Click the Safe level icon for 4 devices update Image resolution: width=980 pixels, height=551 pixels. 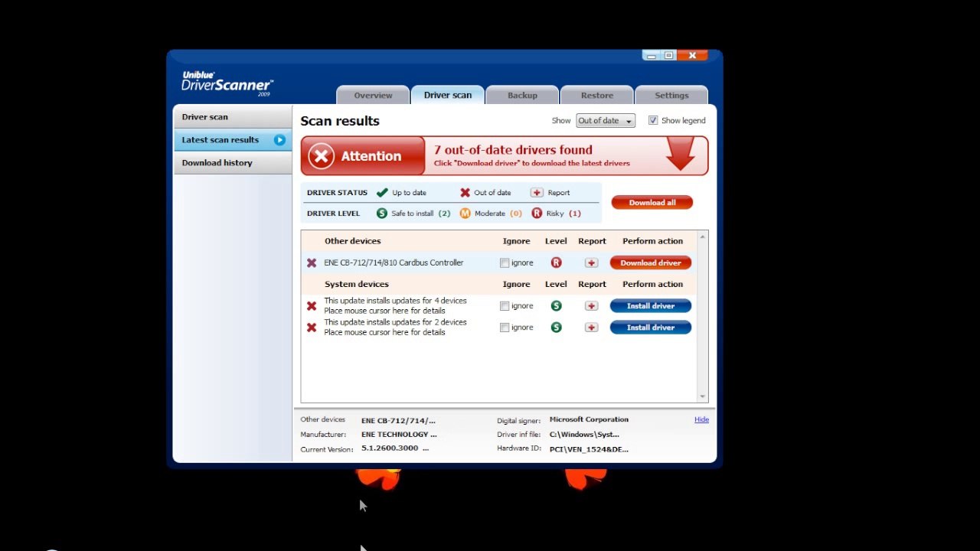pyautogui.click(x=556, y=306)
